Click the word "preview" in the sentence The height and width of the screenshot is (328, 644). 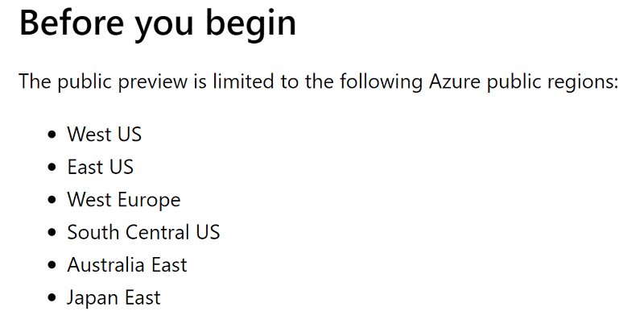(x=153, y=81)
